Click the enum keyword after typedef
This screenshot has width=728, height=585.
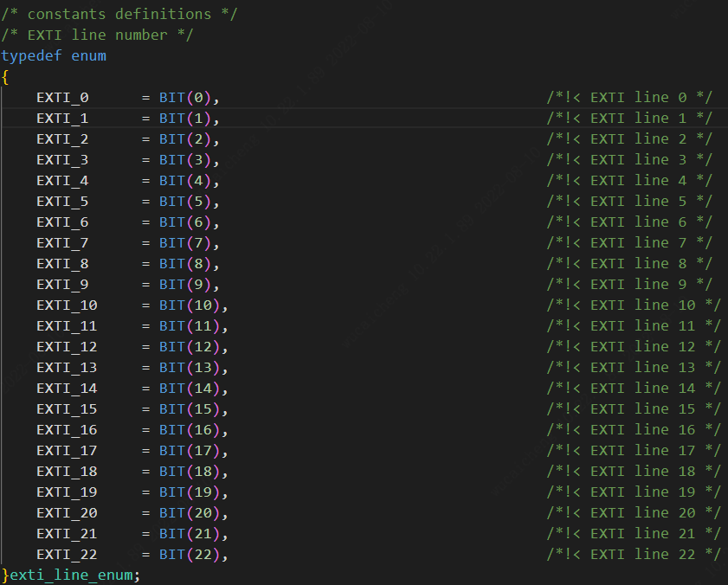tap(88, 55)
